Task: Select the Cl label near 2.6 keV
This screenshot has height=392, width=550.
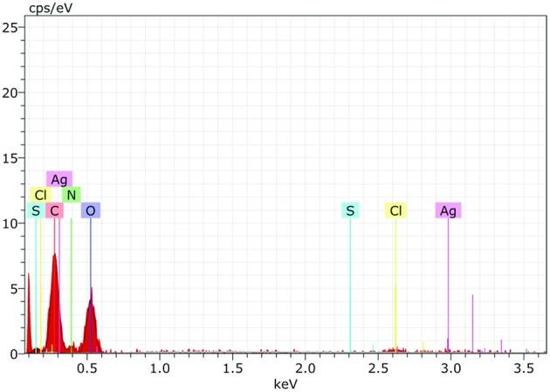Action: pos(395,210)
